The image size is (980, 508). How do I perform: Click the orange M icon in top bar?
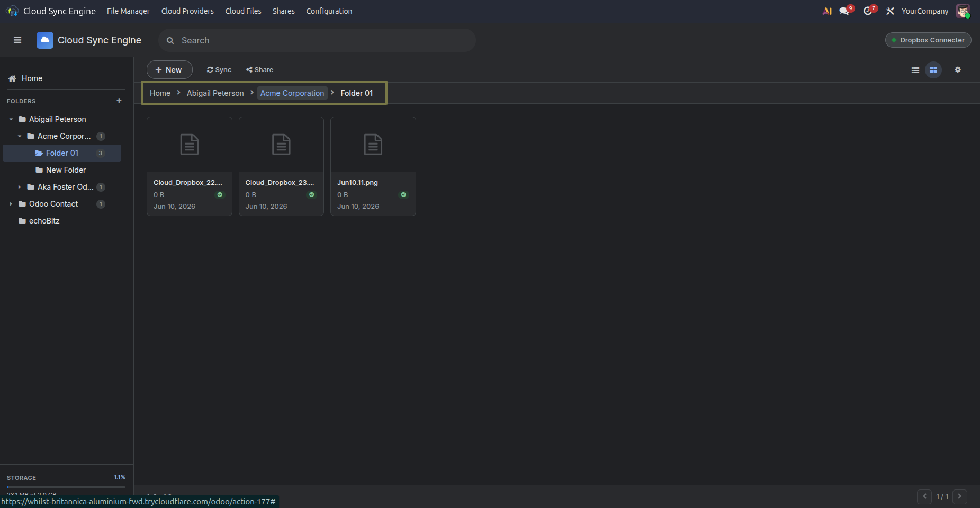coord(827,11)
